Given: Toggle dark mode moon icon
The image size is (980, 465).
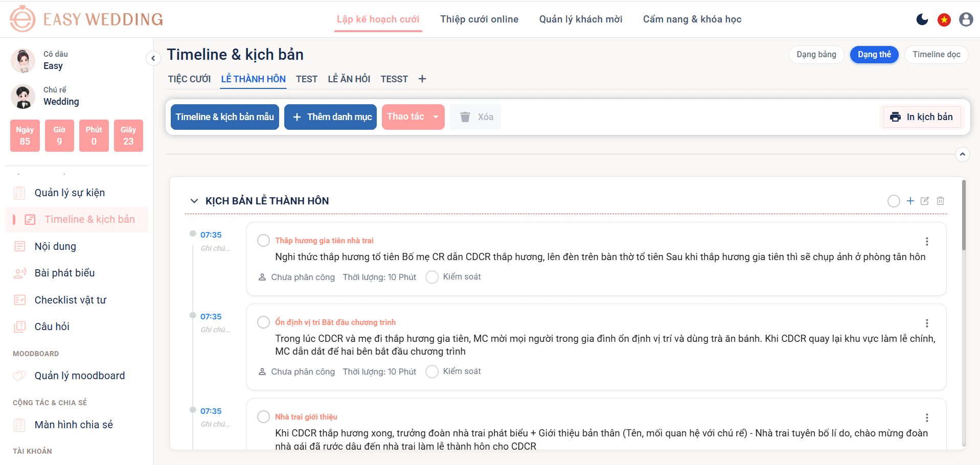Looking at the screenshot, I should pyautogui.click(x=922, y=19).
